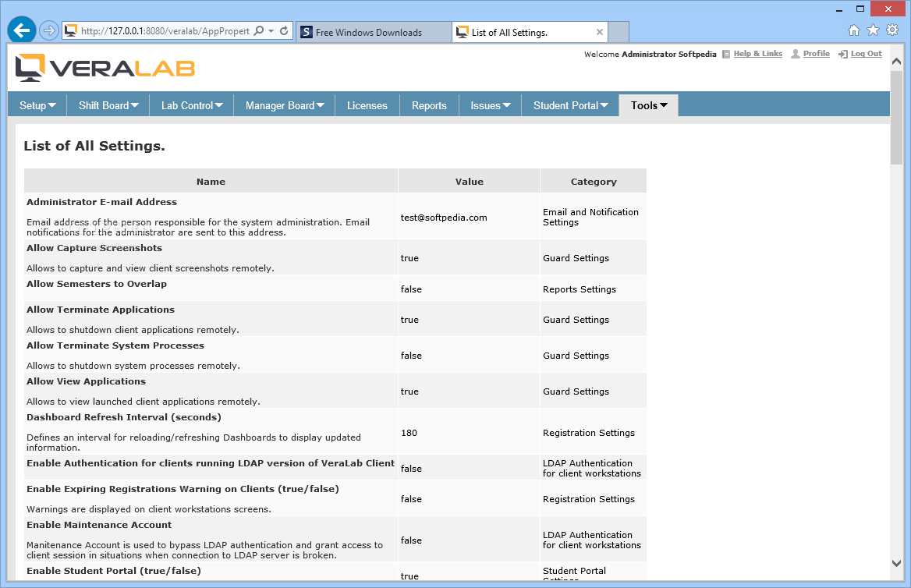Click the Profile person icon
The width and height of the screenshot is (911, 588).
[x=796, y=54]
